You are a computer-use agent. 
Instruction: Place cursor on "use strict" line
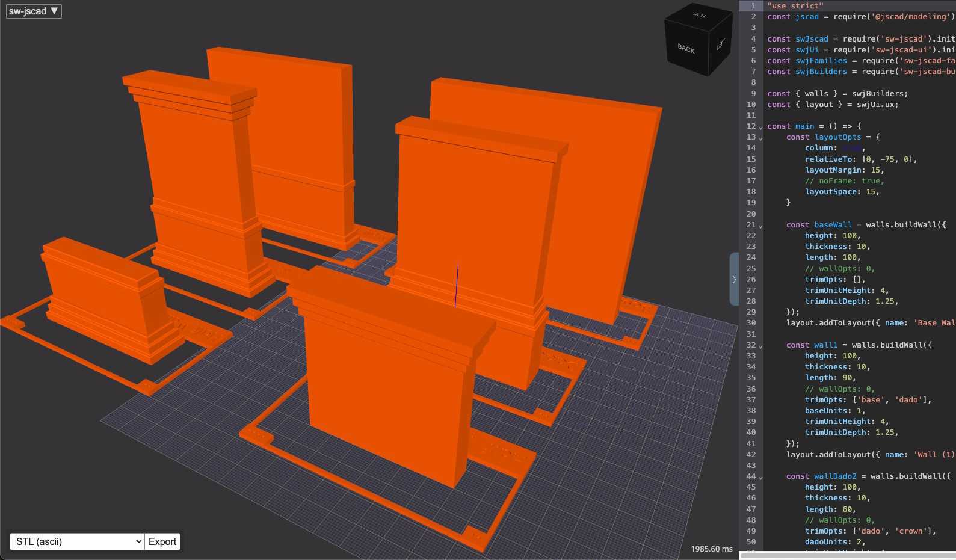[795, 5]
